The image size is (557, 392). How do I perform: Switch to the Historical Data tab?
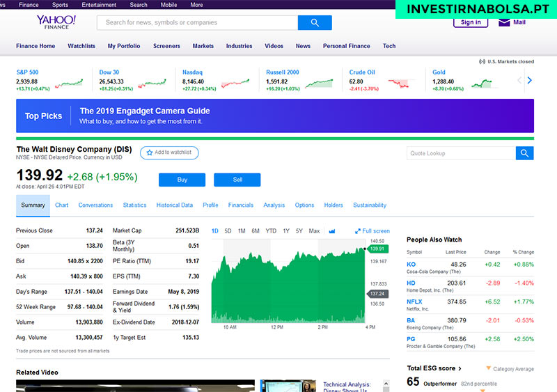[x=175, y=205]
